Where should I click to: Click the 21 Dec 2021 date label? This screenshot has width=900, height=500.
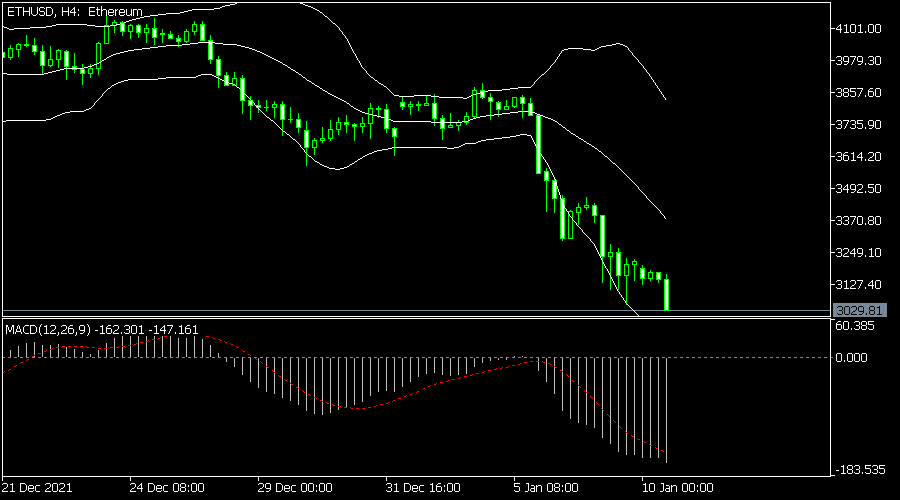pos(37,488)
